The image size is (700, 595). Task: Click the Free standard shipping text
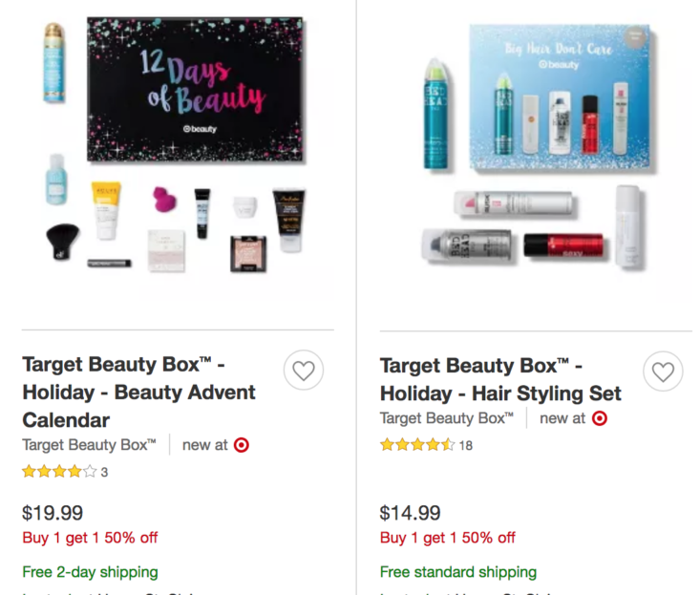458,572
